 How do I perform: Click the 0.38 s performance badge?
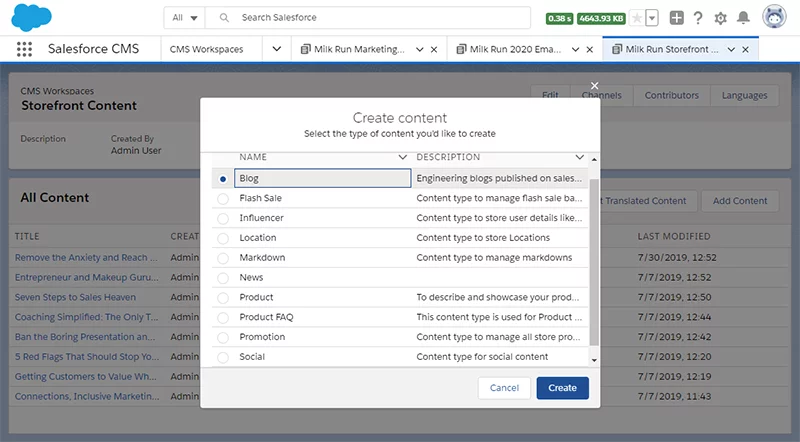tap(559, 18)
